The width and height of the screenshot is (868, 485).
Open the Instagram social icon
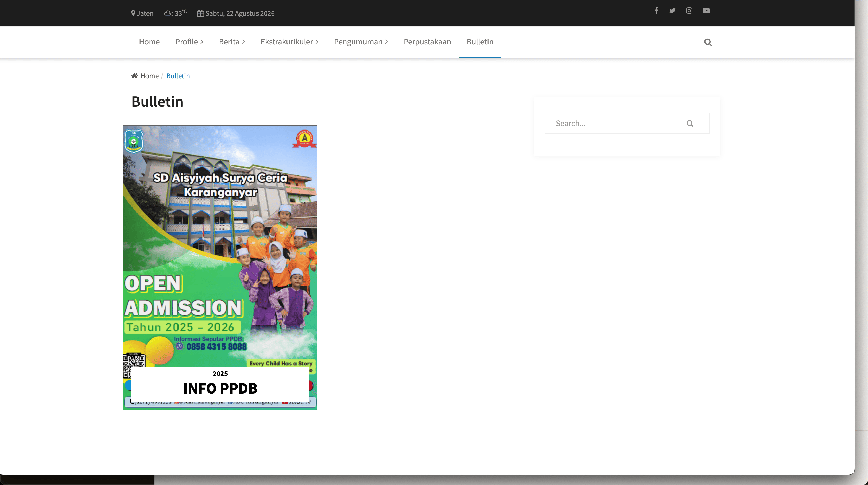pyautogui.click(x=689, y=10)
